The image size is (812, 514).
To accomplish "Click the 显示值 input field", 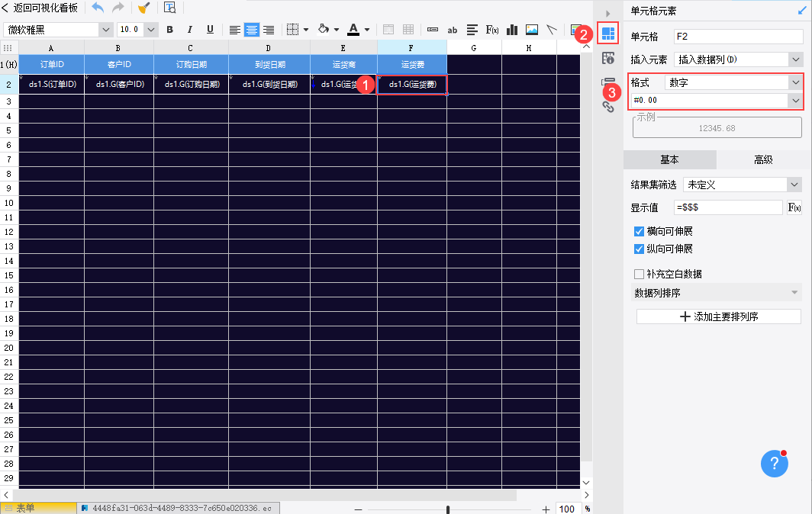I will [x=728, y=207].
